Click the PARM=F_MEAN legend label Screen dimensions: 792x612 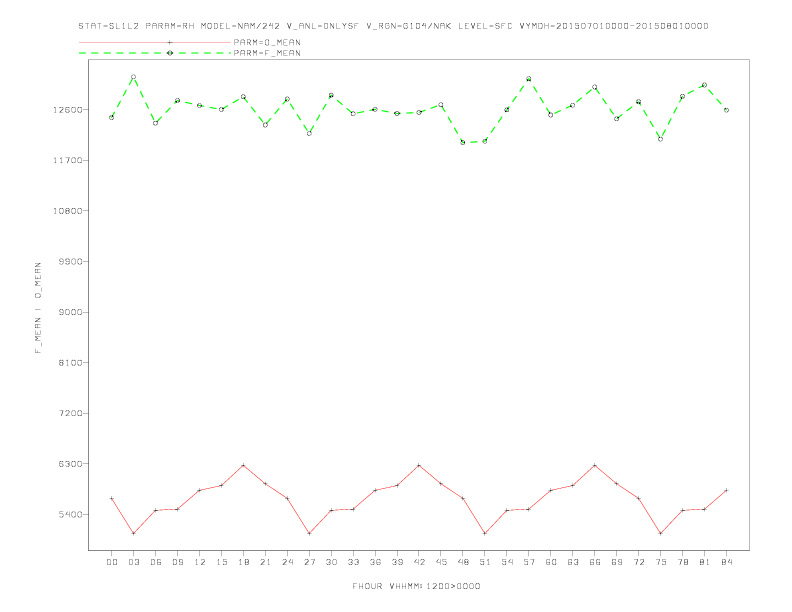coord(267,53)
